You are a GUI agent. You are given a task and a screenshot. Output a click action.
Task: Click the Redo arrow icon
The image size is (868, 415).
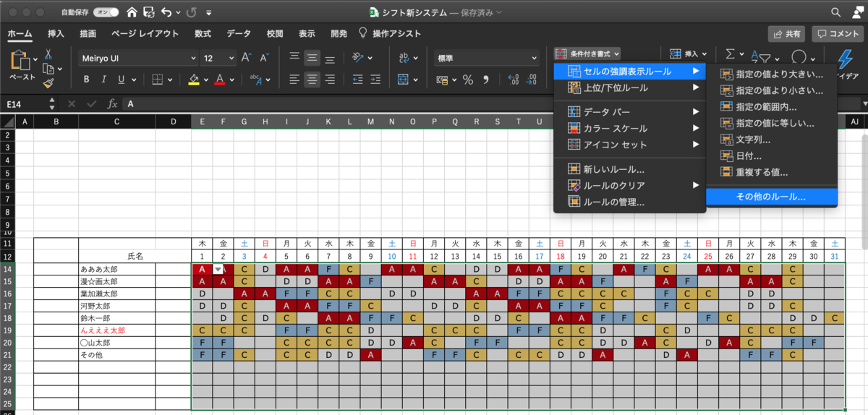(x=191, y=12)
